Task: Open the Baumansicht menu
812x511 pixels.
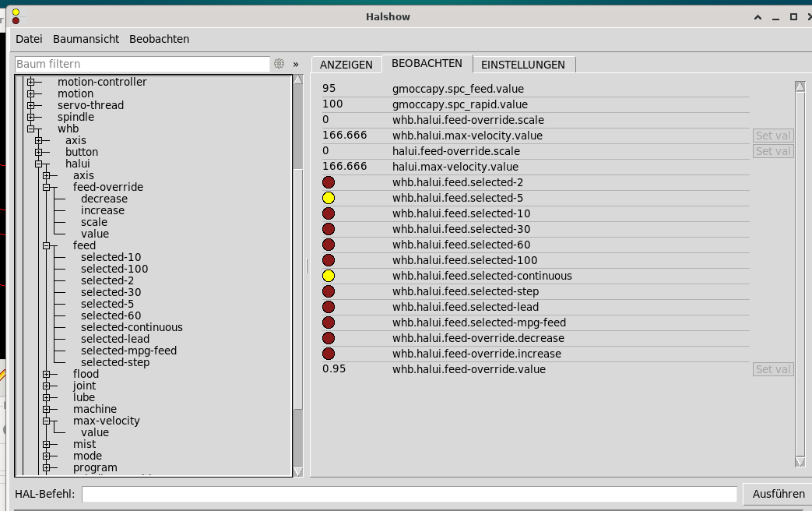Action: point(86,39)
